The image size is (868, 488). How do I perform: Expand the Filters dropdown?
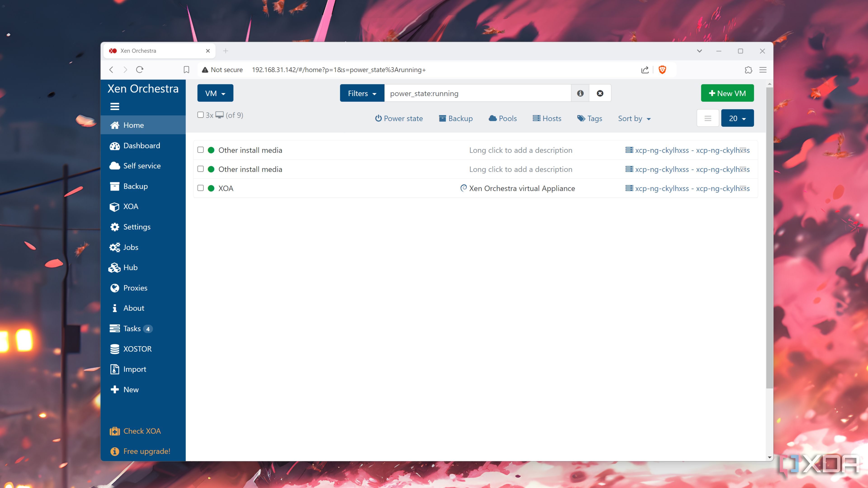point(362,93)
